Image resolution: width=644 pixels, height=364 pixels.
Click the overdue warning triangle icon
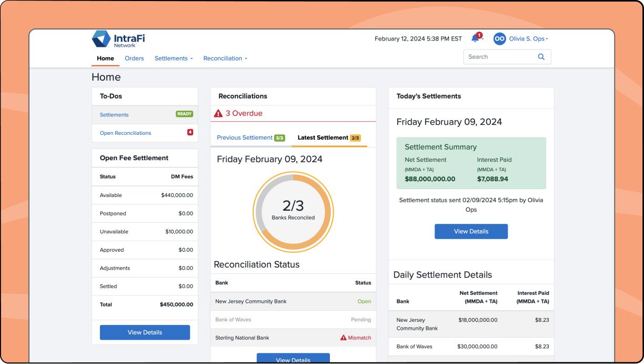click(218, 113)
